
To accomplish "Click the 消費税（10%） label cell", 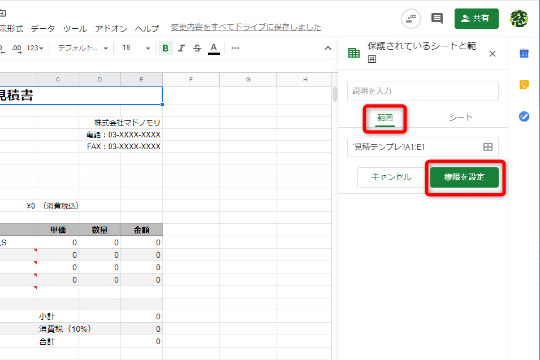I will tap(65, 329).
